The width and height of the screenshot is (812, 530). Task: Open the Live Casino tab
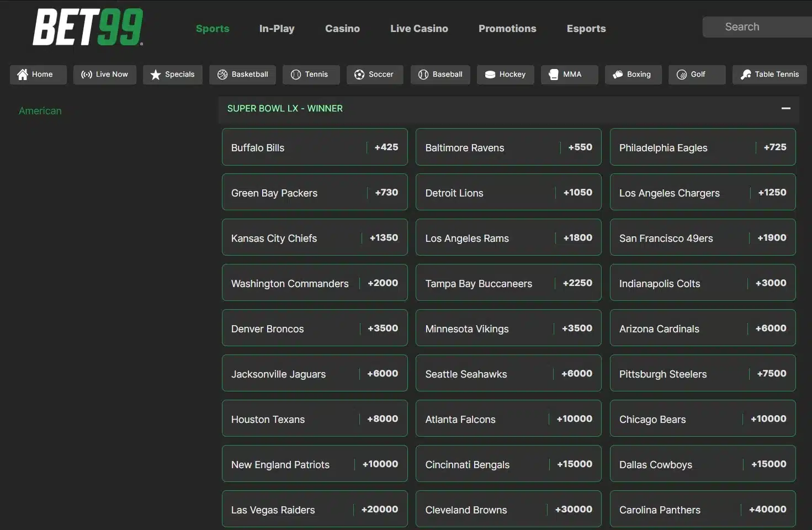pyautogui.click(x=419, y=29)
